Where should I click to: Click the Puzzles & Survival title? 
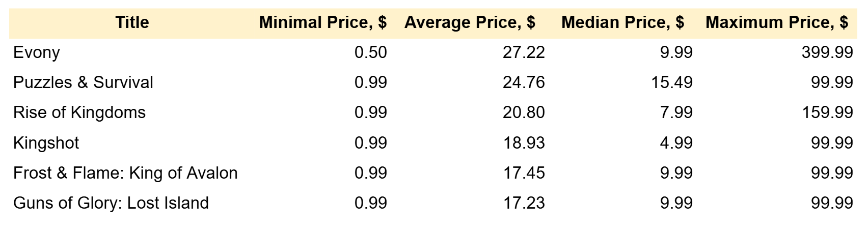pos(83,82)
